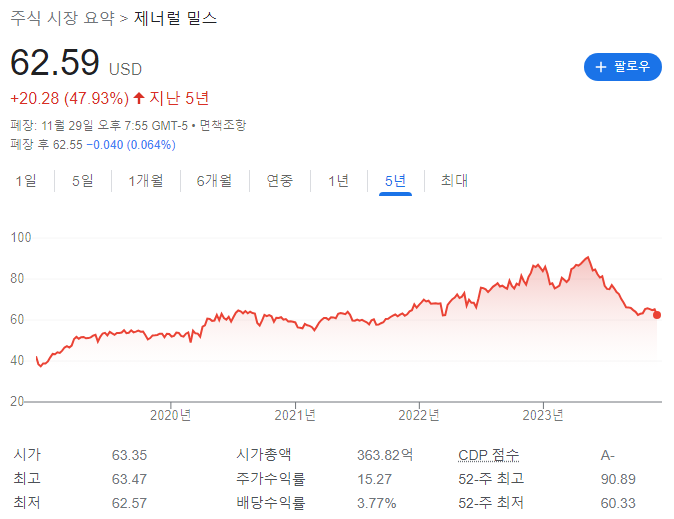
Task: Click the after-hours −0.040 (0.064%) value
Action: 131,145
